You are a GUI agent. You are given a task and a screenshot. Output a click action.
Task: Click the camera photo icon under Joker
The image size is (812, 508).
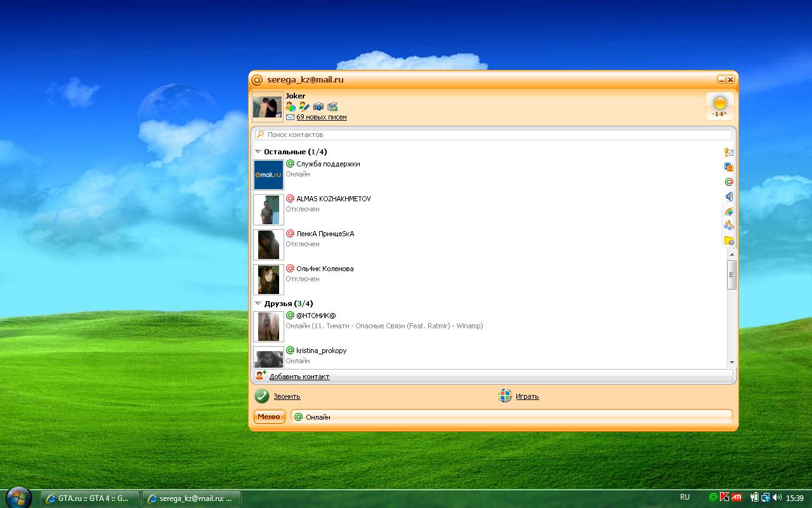point(318,107)
